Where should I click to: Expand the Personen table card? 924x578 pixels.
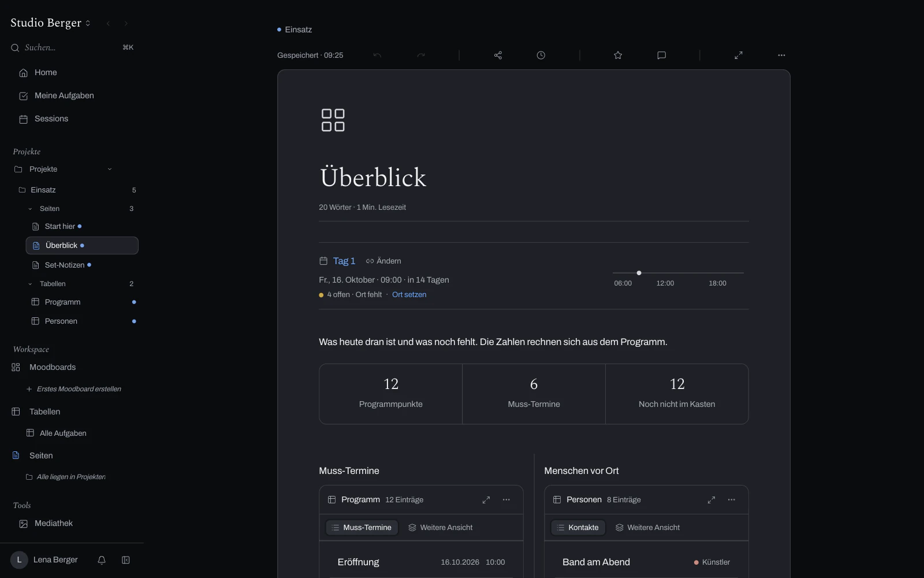[711, 499]
